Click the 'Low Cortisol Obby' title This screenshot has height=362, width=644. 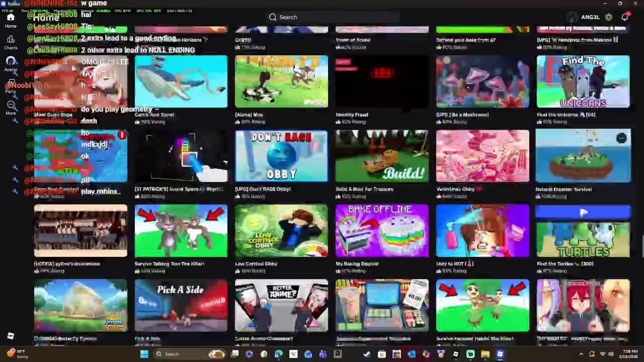point(256,263)
